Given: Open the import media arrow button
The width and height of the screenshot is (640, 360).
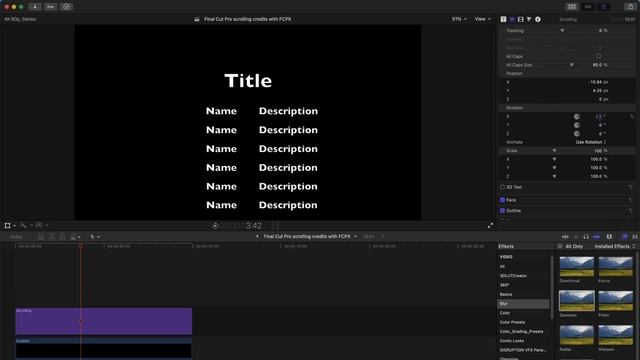Looking at the screenshot, I should click(35, 7).
